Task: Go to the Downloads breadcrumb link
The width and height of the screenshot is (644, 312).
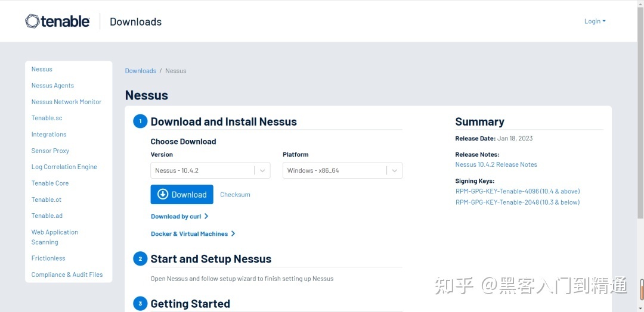Action: coord(141,71)
